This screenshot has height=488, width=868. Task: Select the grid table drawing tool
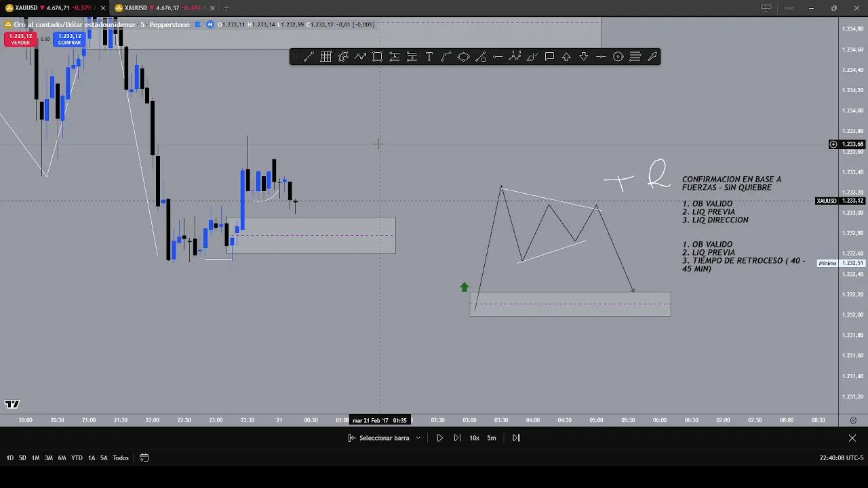325,57
